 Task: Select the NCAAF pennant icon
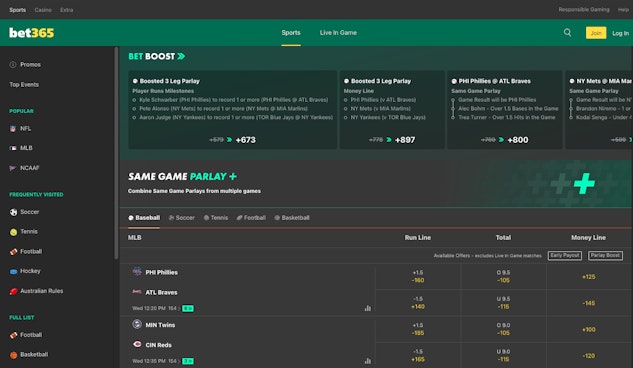[13, 168]
